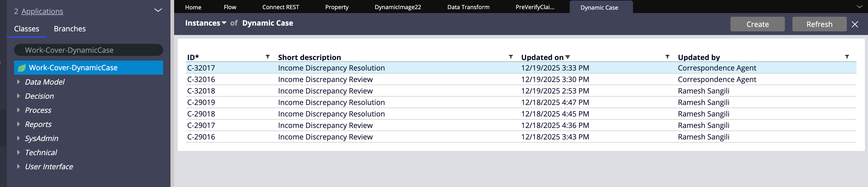Open the Updated by column filter
The image size is (868, 187).
[847, 57]
